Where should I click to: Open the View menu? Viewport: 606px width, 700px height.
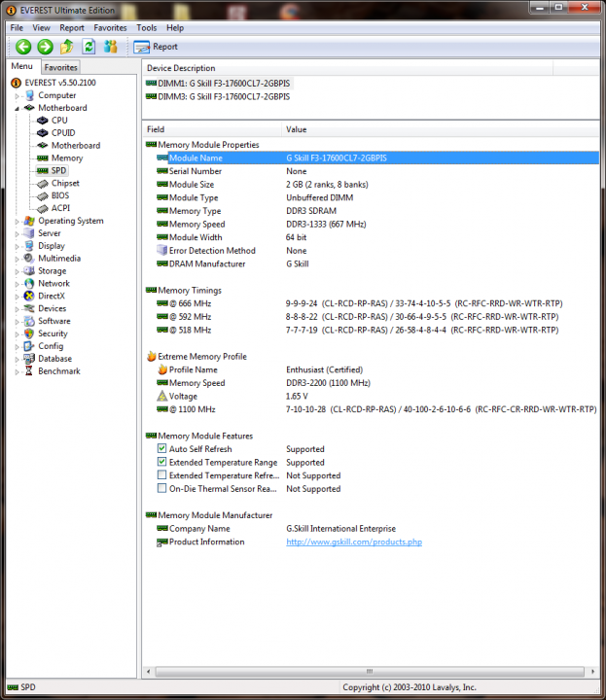[x=41, y=27]
